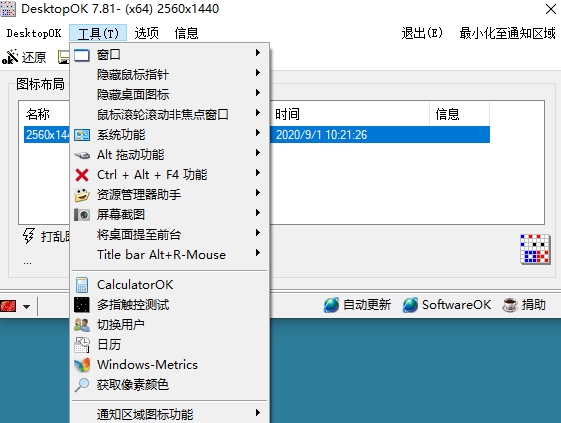Click the camera icon for 屏幕截图
The height and width of the screenshot is (423, 561).
82,215
